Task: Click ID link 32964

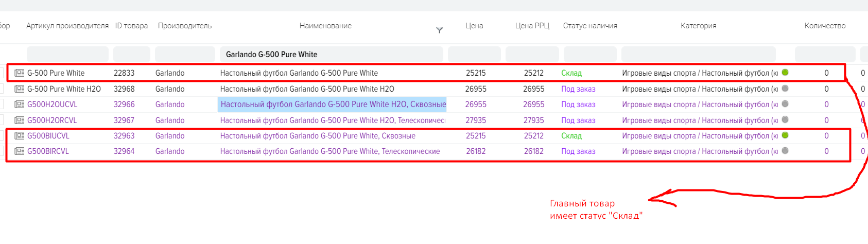Action: point(124,151)
